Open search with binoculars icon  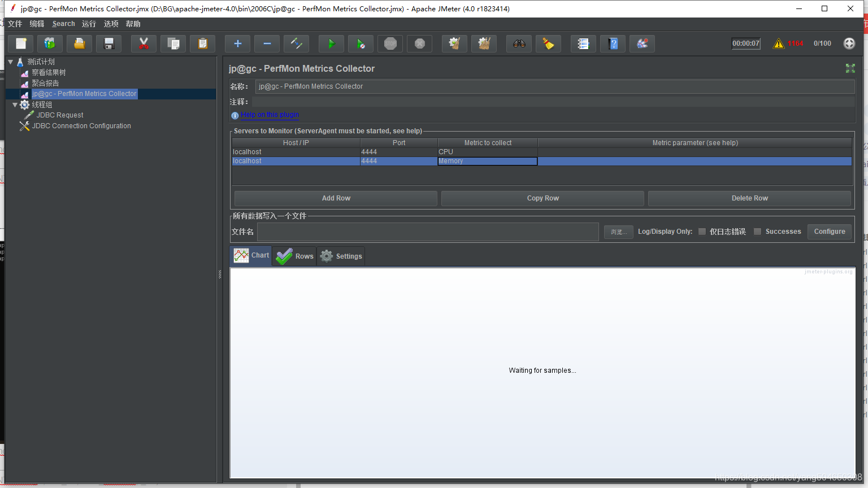tap(519, 43)
